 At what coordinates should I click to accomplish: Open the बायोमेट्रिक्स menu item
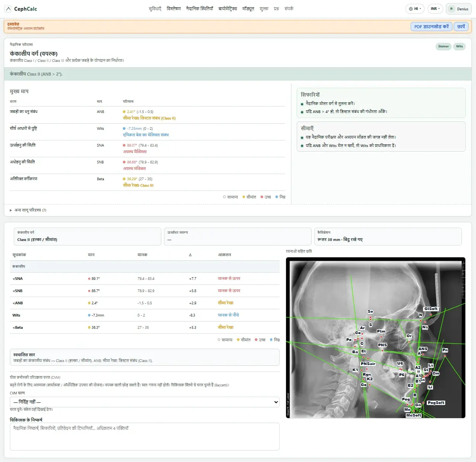(x=228, y=9)
